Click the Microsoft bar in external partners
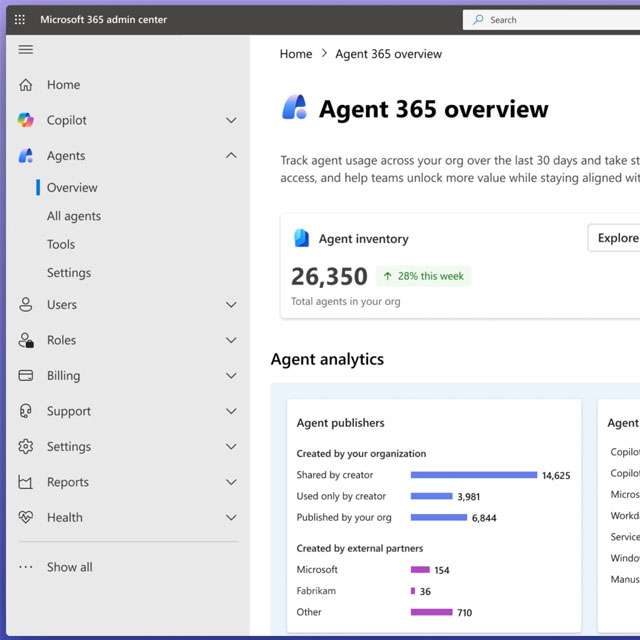The height and width of the screenshot is (640, 640). coord(420,570)
